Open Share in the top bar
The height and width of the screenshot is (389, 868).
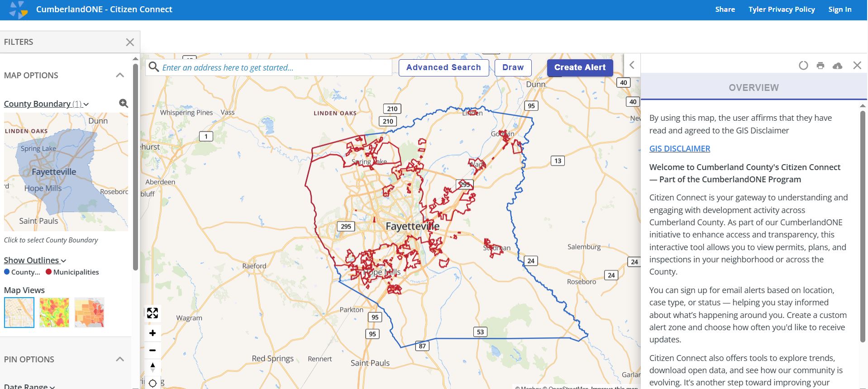pyautogui.click(x=725, y=9)
